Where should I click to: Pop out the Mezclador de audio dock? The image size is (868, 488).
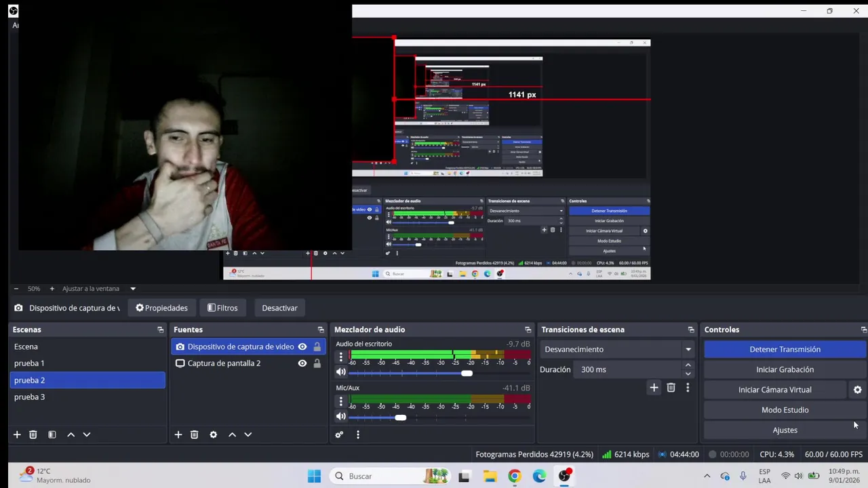tap(528, 329)
